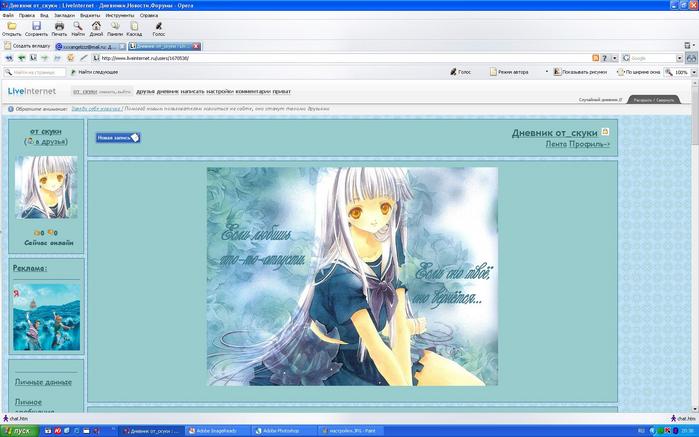Image resolution: width=699 pixels, height=437 pixels.
Task: Click the Новая запись button
Action: [118, 138]
